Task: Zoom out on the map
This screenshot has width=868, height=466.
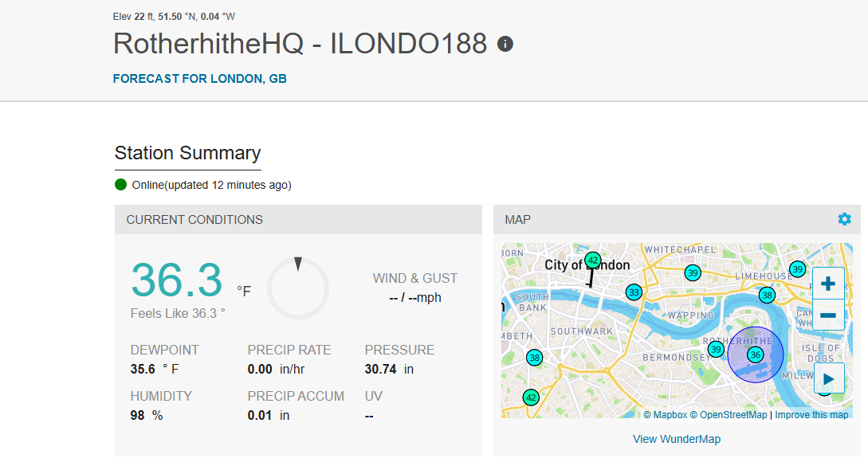Action: [x=828, y=315]
